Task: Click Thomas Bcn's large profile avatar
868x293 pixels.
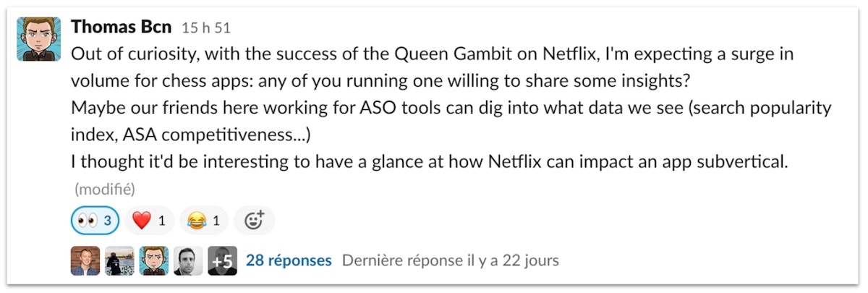Action: pos(39,39)
